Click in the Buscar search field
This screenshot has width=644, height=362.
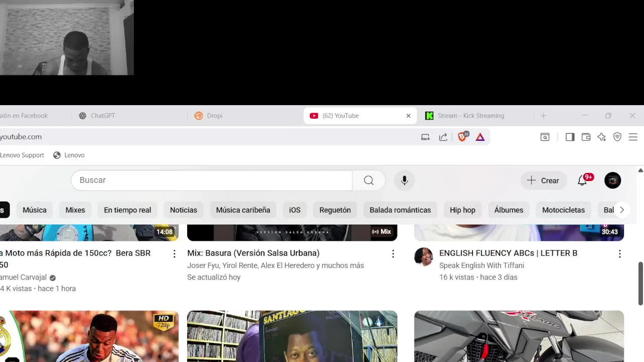click(211, 180)
